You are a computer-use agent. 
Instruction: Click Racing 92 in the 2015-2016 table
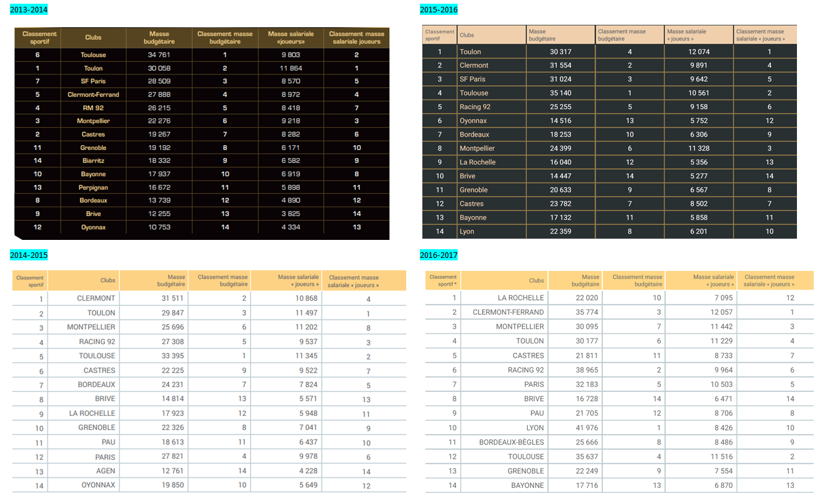tap(475, 107)
